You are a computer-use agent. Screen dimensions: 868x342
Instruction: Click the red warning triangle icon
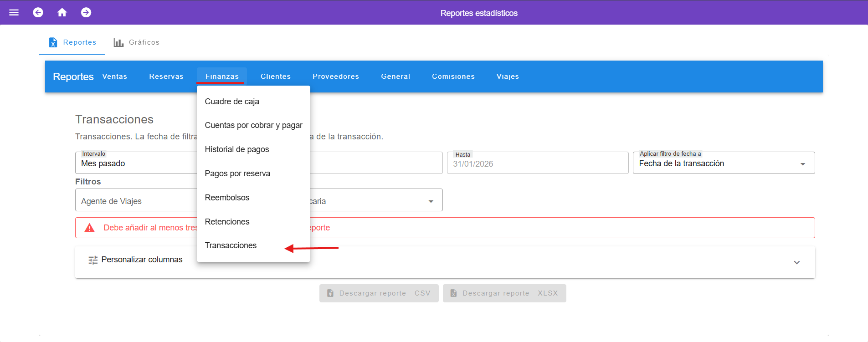coord(90,228)
